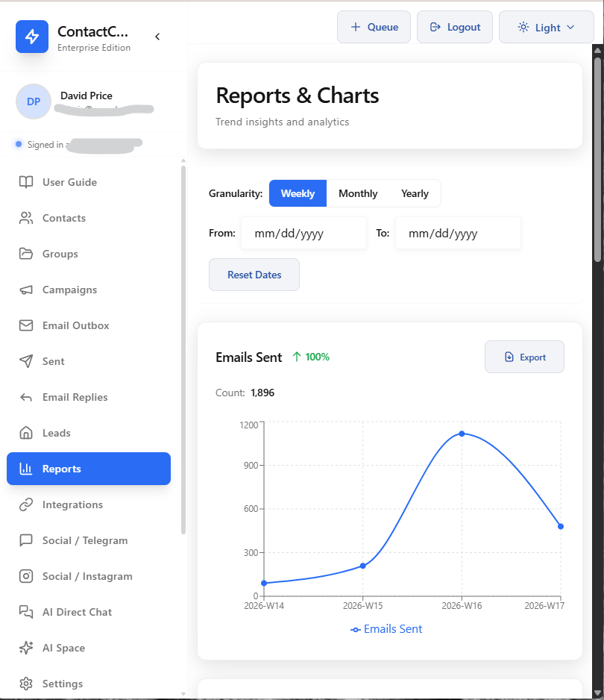Click the 2026-W16 peak data point
This screenshot has width=604, height=700.
(462, 434)
